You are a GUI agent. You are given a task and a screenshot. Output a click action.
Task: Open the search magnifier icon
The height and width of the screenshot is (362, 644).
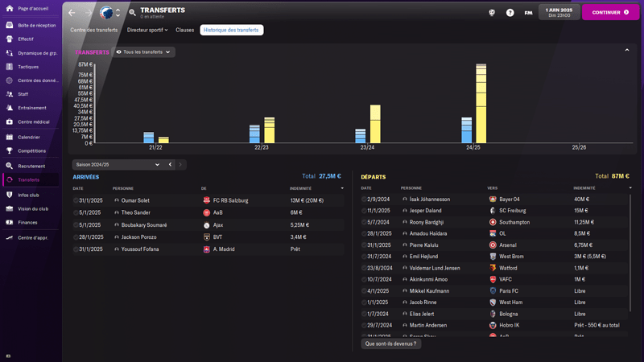pos(132,13)
